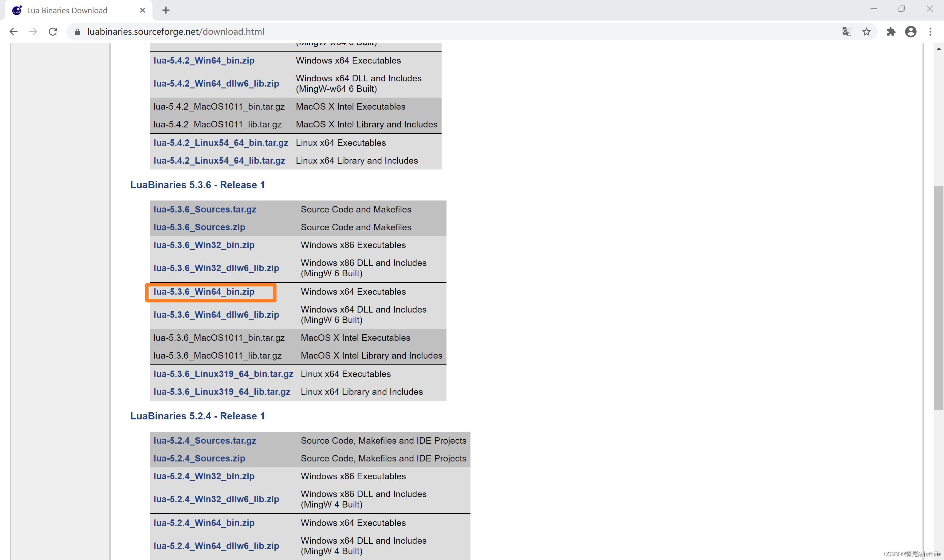The image size is (944, 560).
Task: Select the Lua Binaries Download tab
Action: [68, 10]
